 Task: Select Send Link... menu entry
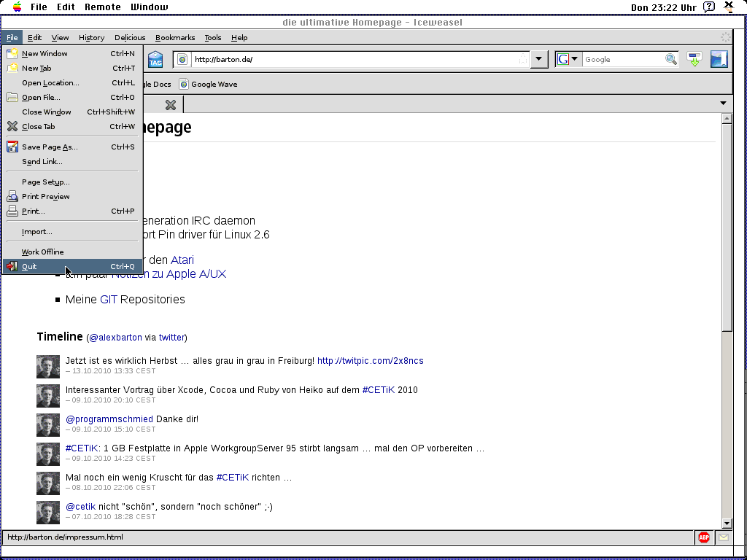coord(72,161)
